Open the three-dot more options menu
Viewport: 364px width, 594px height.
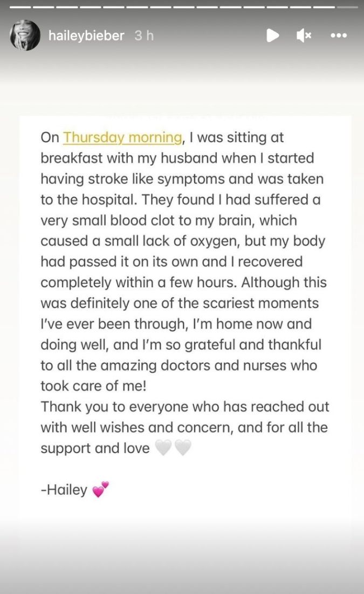[339, 36]
